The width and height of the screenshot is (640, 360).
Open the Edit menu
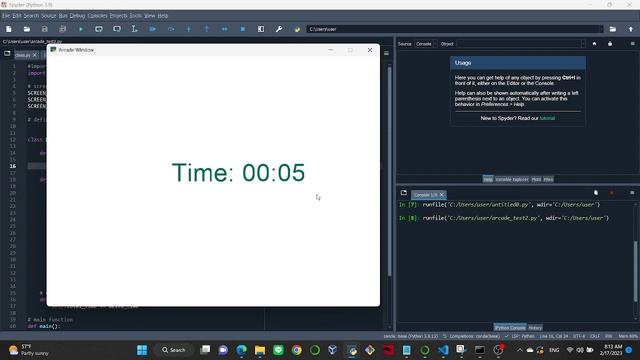(17, 16)
